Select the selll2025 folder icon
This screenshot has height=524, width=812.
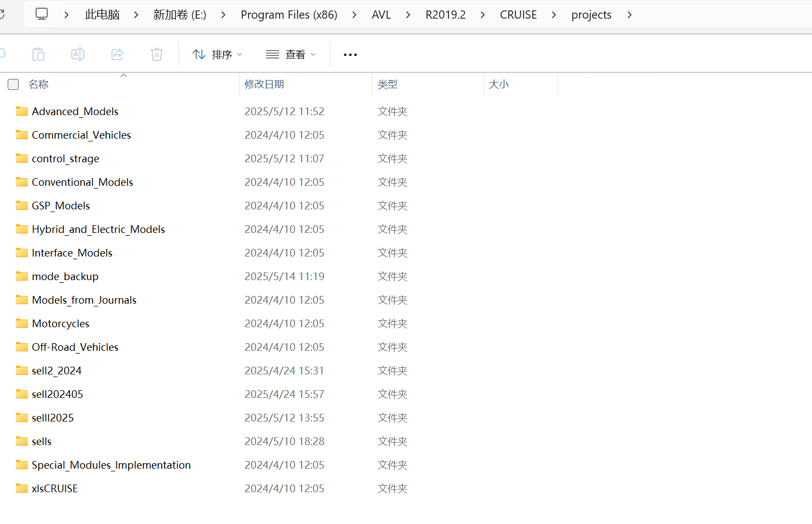pos(22,418)
